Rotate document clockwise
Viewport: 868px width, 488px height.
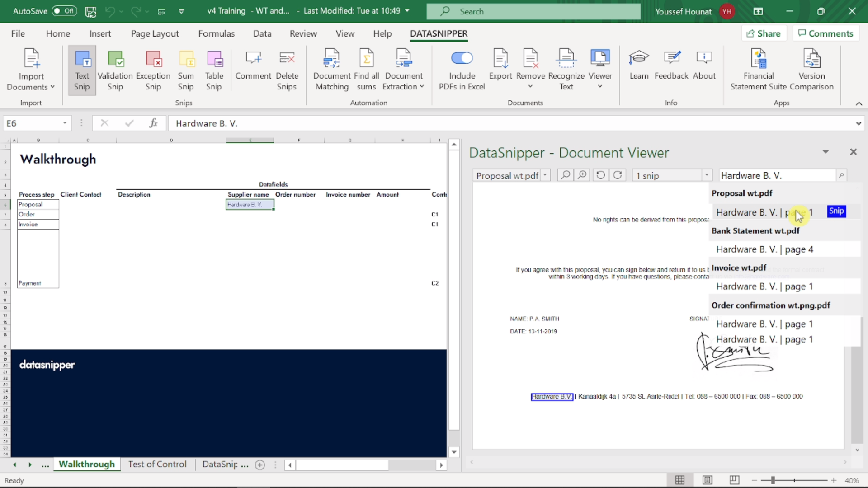point(618,175)
